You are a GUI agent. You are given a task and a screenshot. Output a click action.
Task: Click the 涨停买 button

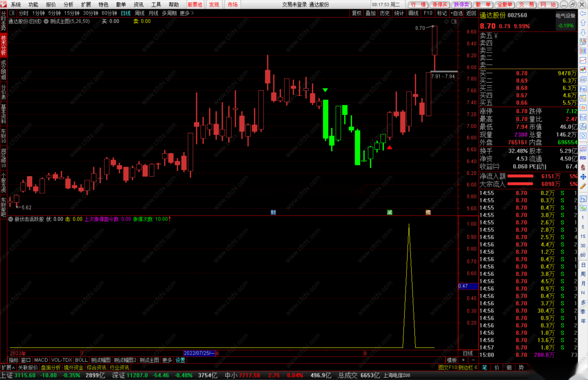click(x=440, y=4)
